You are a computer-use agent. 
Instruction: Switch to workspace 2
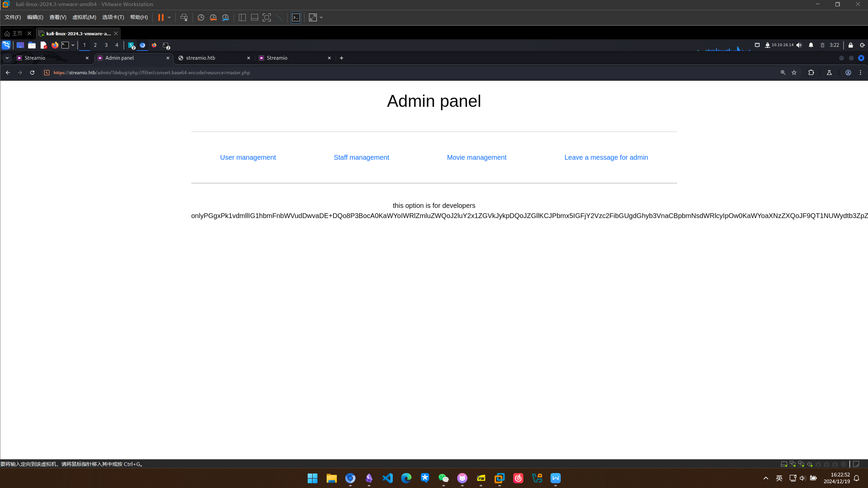pos(95,45)
